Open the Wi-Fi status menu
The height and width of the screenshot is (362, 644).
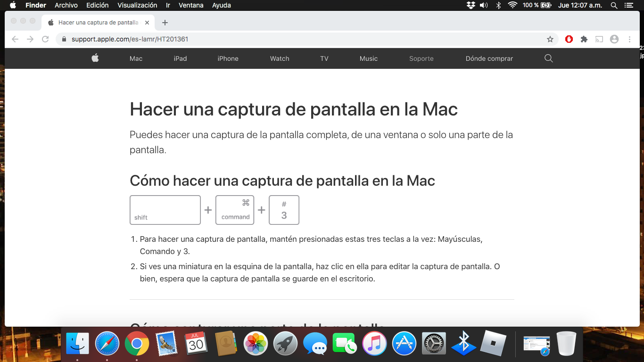(512, 5)
